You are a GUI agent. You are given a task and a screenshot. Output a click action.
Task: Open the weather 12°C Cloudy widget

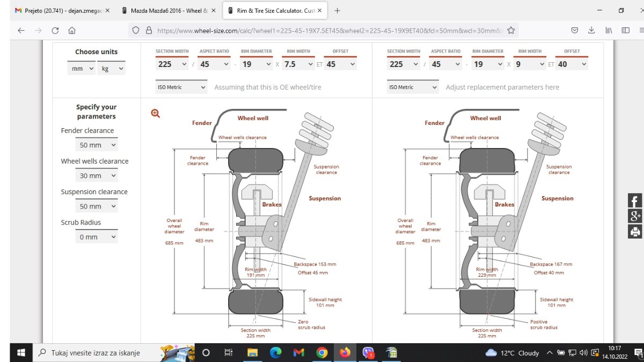[x=513, y=352]
